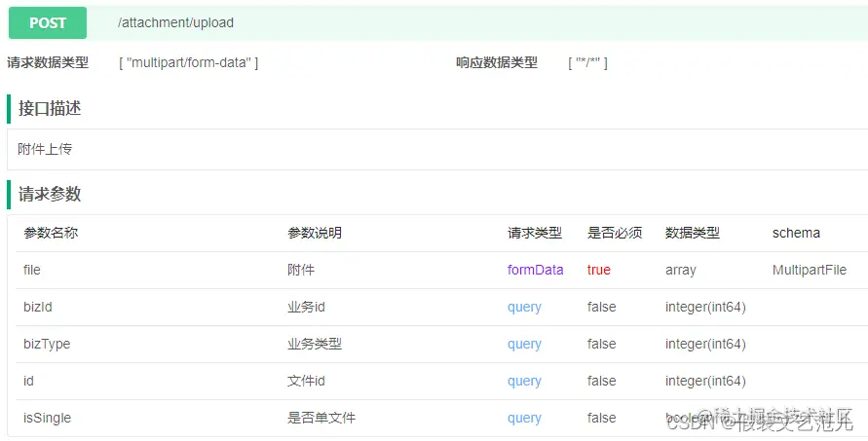868x441 pixels.
Task: Select the 是否单文件 description cell
Action: pos(321,418)
